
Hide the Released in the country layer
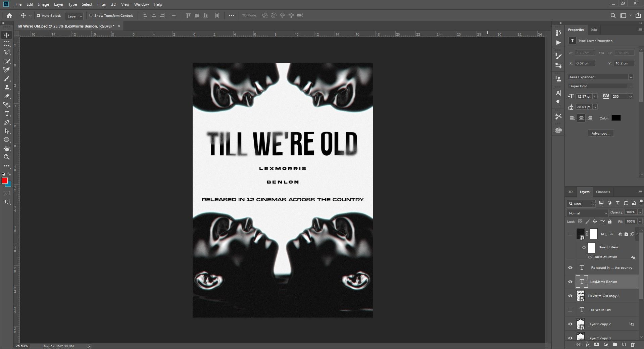570,268
